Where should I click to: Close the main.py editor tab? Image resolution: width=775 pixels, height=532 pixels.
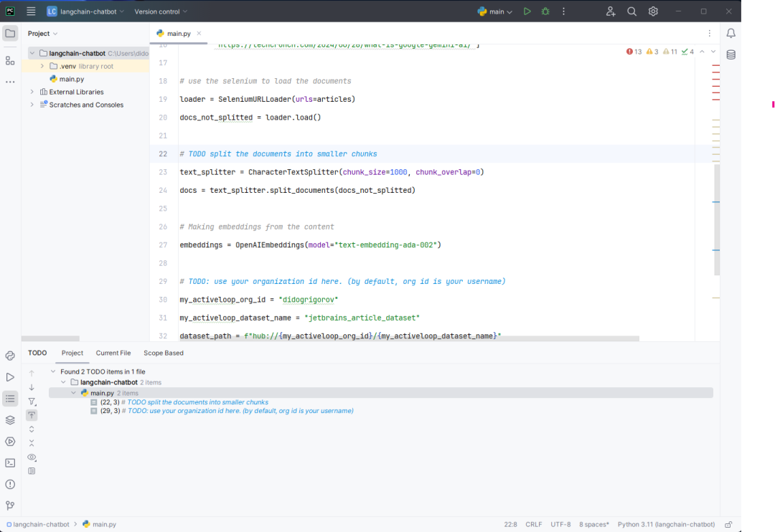pos(199,34)
